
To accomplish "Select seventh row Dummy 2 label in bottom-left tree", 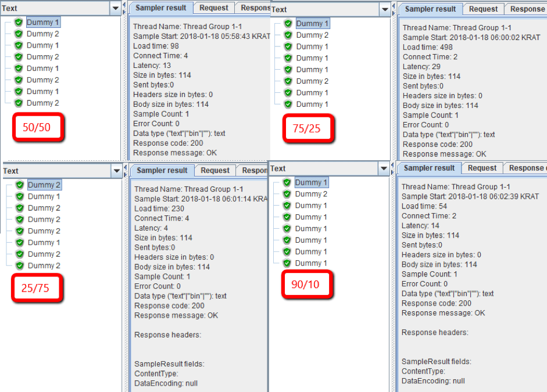I will pyautogui.click(x=44, y=254).
